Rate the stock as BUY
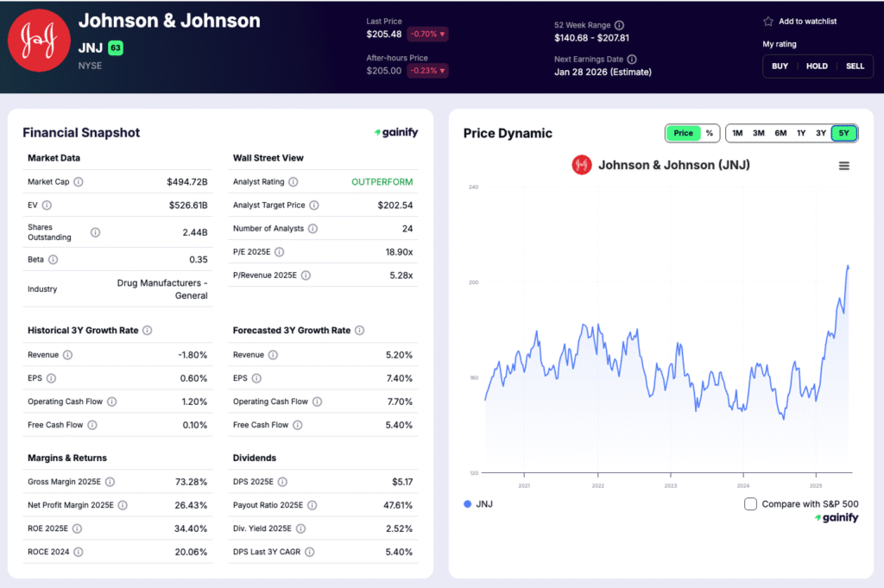The image size is (884, 588). [x=780, y=66]
